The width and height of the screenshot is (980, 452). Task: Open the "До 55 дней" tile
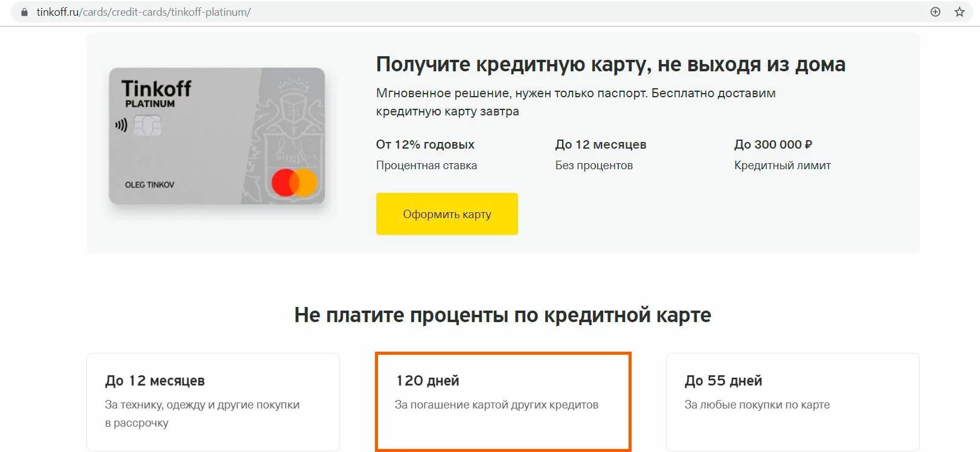tap(792, 401)
